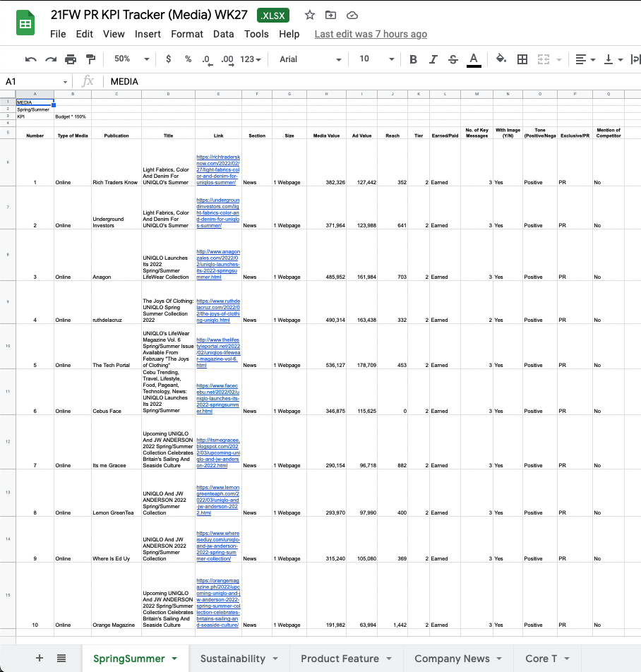Image resolution: width=641 pixels, height=672 pixels.
Task: Open vertical align options
Action: tap(613, 59)
